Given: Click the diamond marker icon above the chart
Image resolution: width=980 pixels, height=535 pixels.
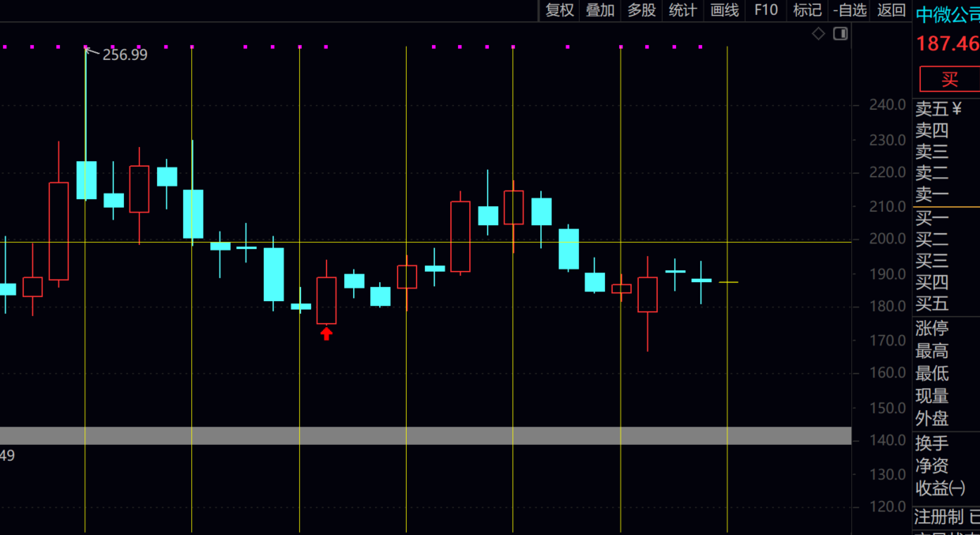Looking at the screenshot, I should tap(818, 33).
